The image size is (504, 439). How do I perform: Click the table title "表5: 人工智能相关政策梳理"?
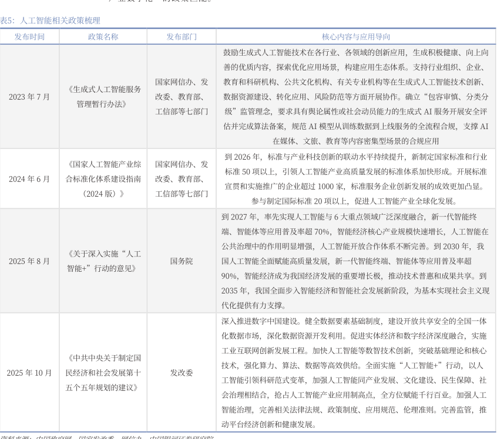click(x=50, y=21)
